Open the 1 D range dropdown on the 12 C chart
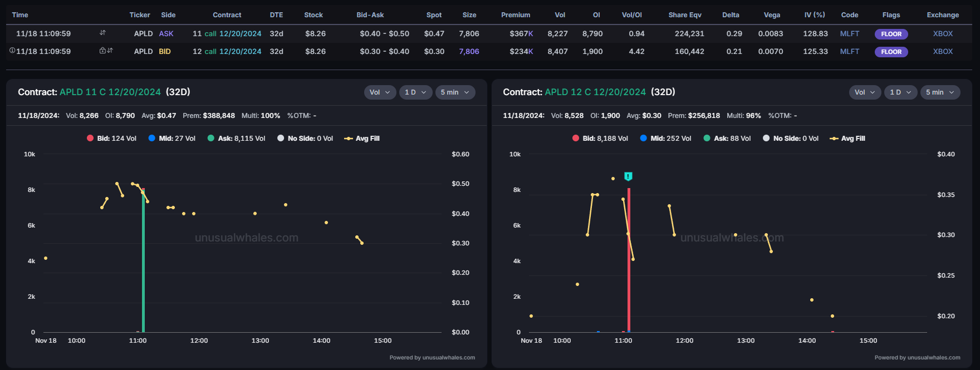980x370 pixels. (x=901, y=92)
